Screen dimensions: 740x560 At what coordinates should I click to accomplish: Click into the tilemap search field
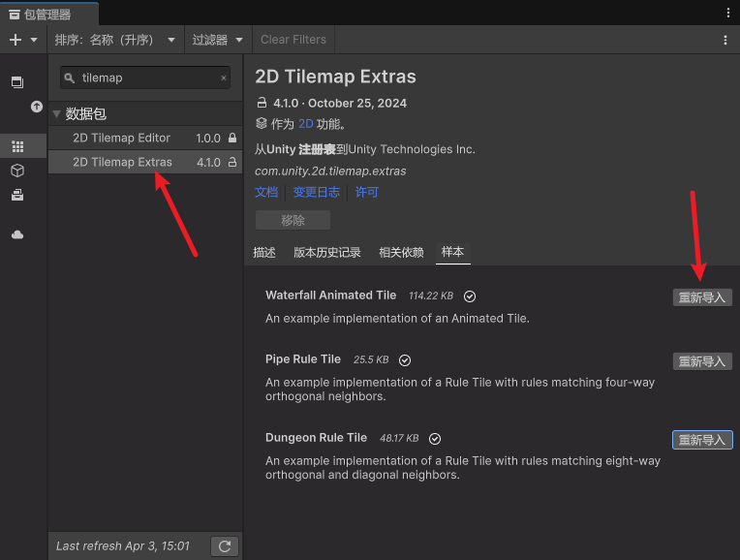[x=145, y=78]
